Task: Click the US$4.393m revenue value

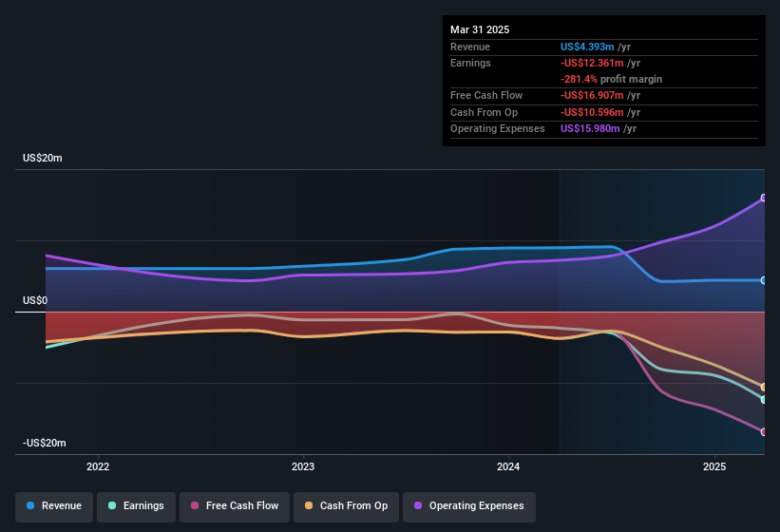Action: coord(587,47)
